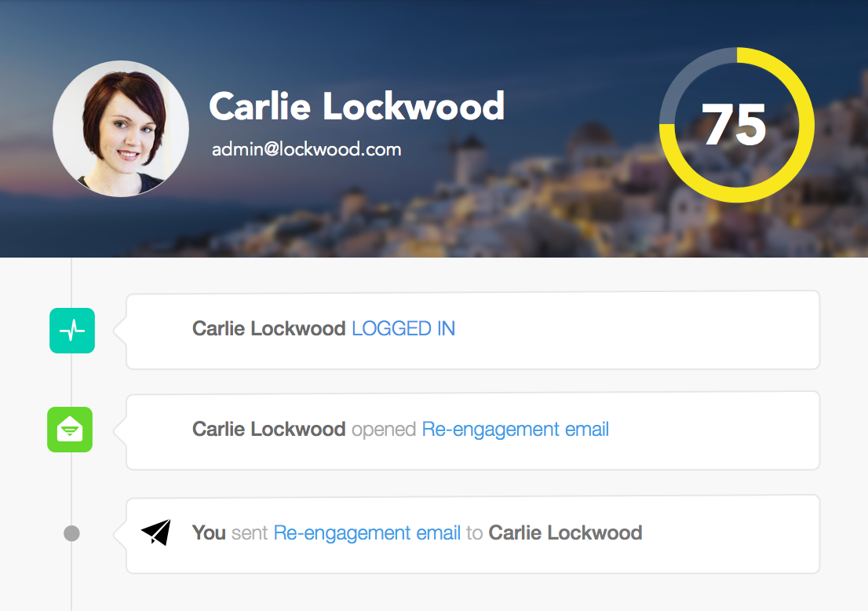The image size is (868, 611).
Task: Click the 'You' text in the sent event
Action: point(209,533)
